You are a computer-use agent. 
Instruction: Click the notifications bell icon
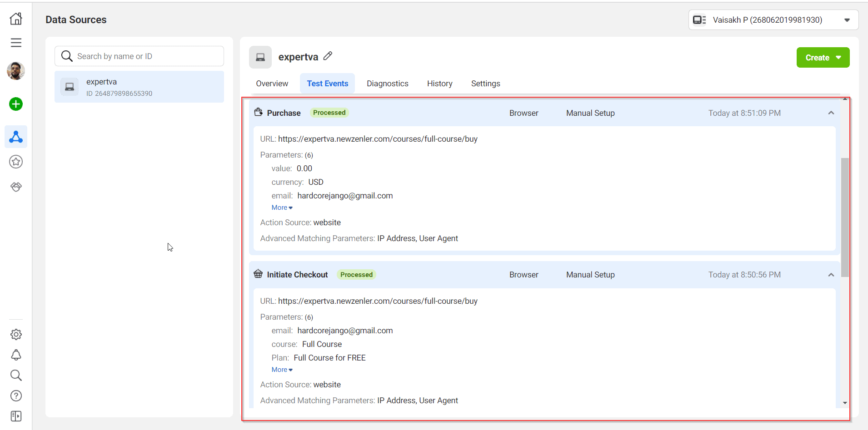[16, 355]
